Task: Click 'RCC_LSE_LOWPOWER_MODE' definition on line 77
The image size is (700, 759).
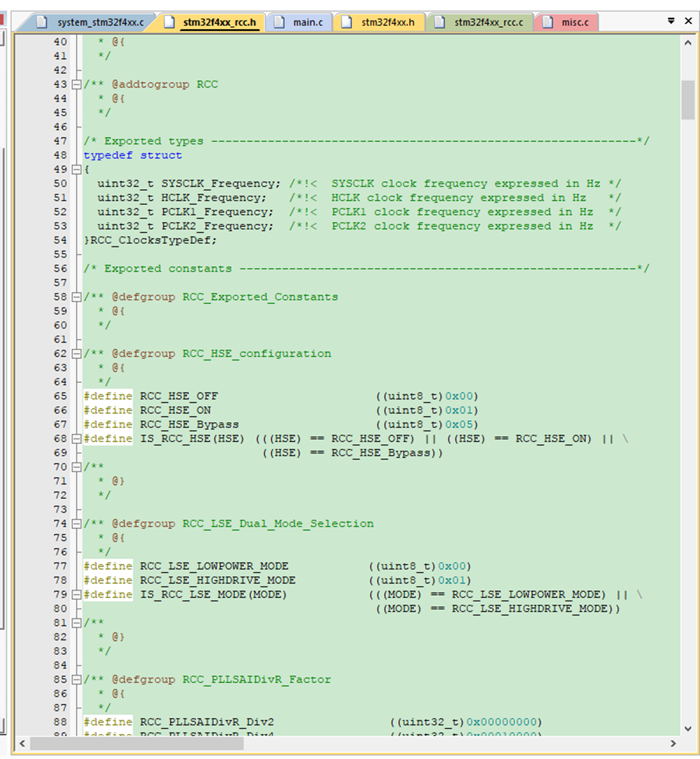Action: click(214, 566)
